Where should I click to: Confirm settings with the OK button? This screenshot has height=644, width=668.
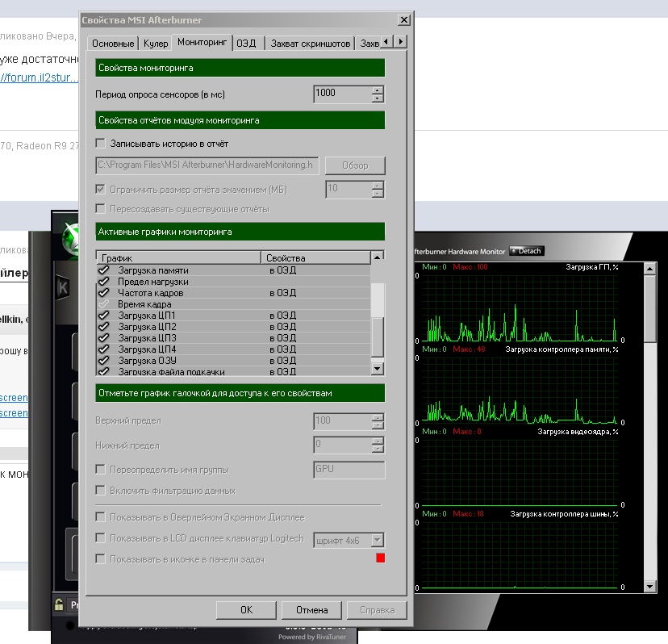(x=246, y=610)
